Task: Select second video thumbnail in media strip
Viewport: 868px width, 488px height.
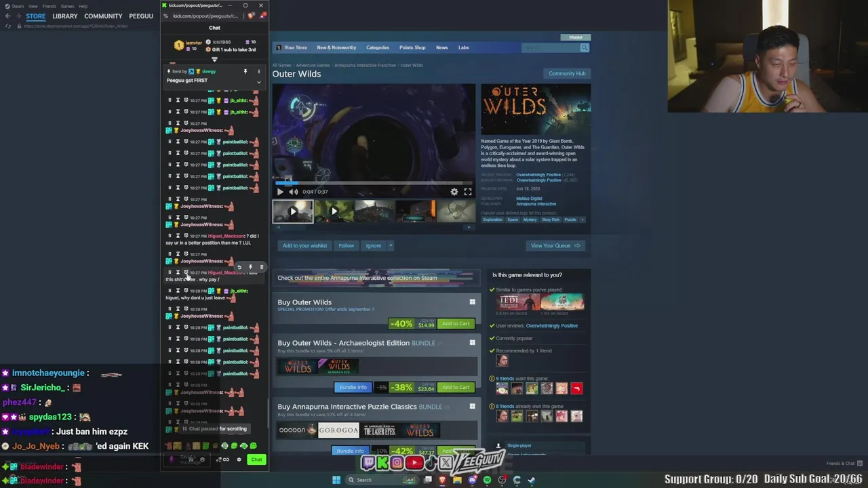Action: coord(334,211)
